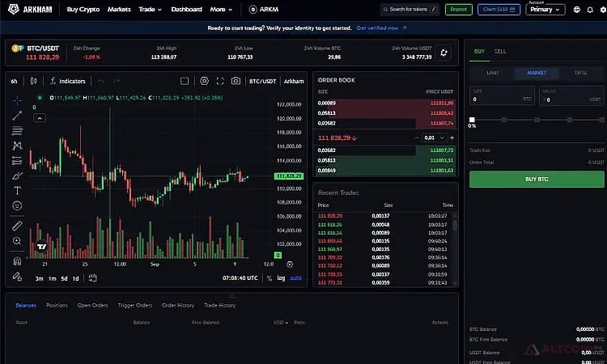Expand the Trade menu dropdown
Screen dimensions: 607x364
(151, 9)
